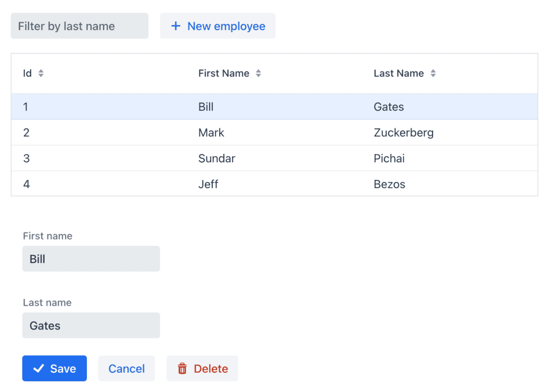The width and height of the screenshot is (549, 392).
Task: Delete the selected employee
Action: click(x=202, y=368)
